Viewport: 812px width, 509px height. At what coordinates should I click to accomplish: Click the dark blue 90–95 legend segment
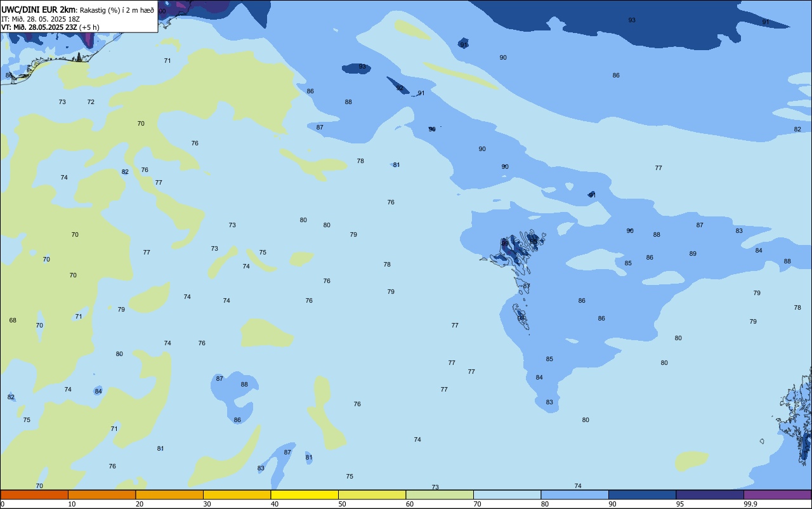point(642,494)
